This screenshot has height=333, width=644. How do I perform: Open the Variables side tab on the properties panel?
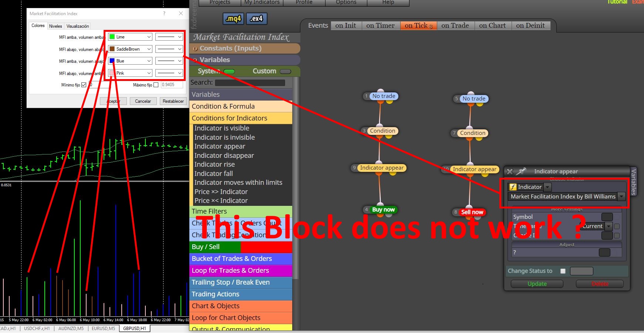click(633, 181)
